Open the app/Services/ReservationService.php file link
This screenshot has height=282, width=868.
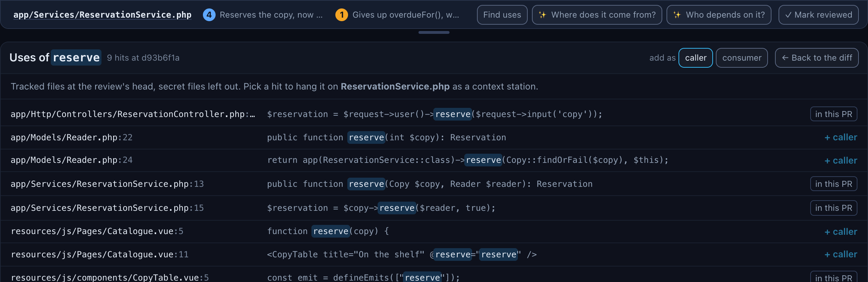102,15
